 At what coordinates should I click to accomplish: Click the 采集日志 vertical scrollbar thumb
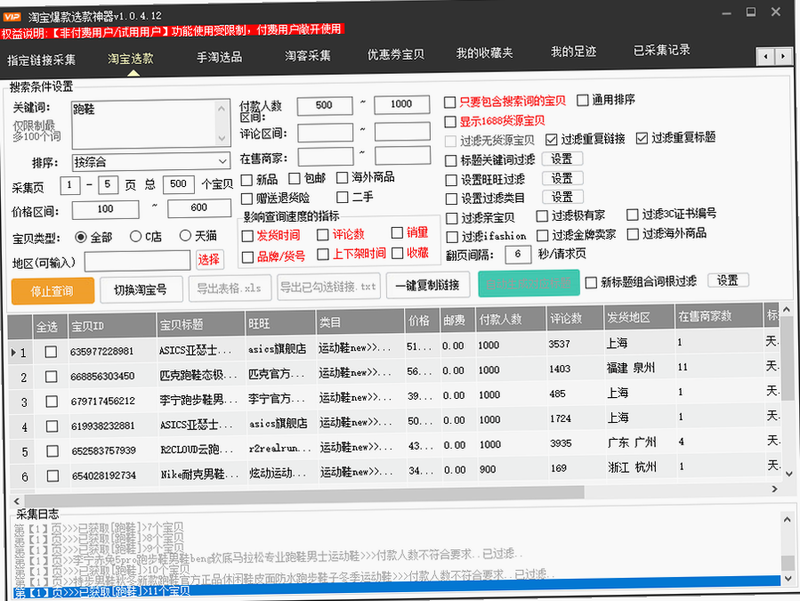(x=788, y=562)
